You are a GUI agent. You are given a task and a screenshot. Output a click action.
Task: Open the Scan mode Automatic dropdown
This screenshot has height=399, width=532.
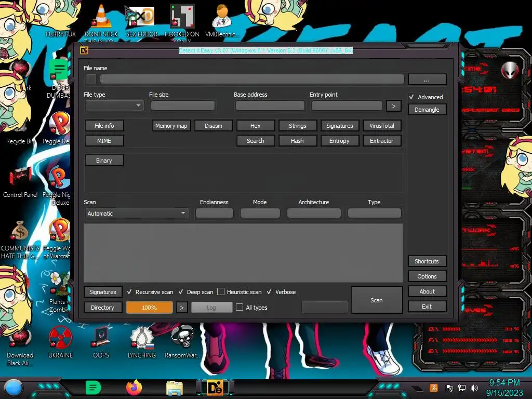coord(137,214)
